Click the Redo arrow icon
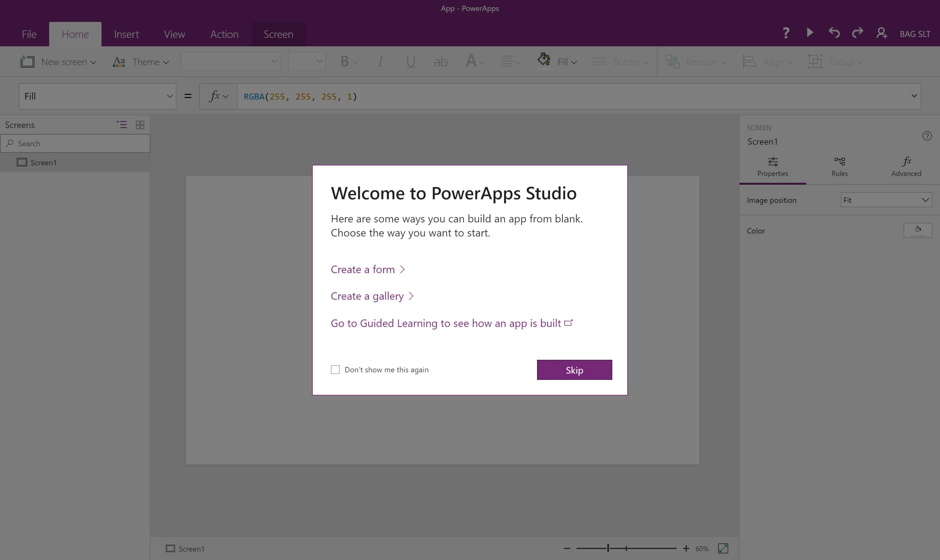This screenshot has width=940, height=560. pos(857,33)
